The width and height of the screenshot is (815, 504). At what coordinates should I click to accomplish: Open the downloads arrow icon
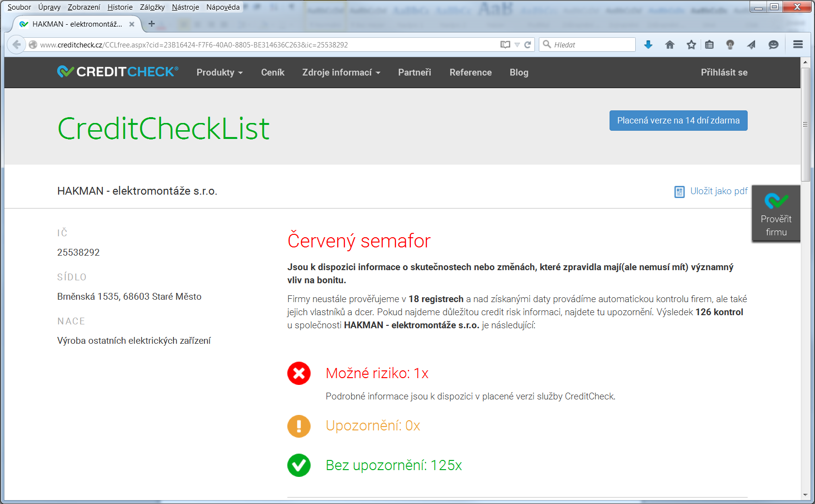coord(648,45)
